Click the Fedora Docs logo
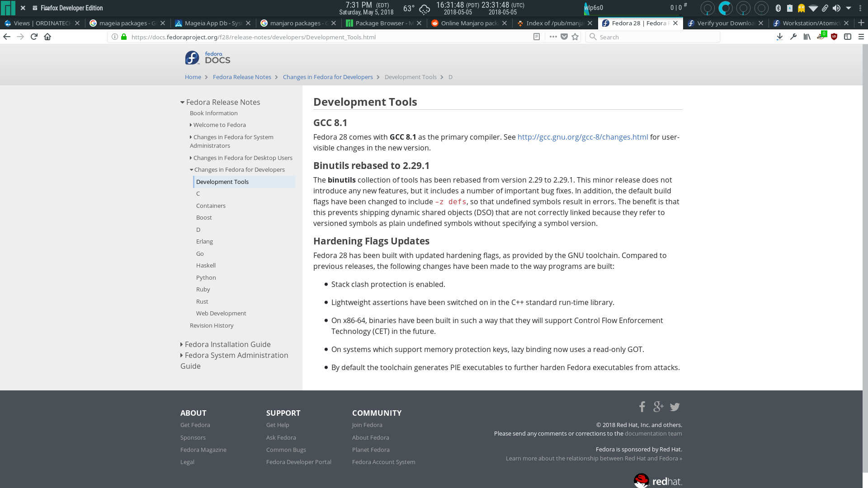868x488 pixels. click(x=208, y=58)
